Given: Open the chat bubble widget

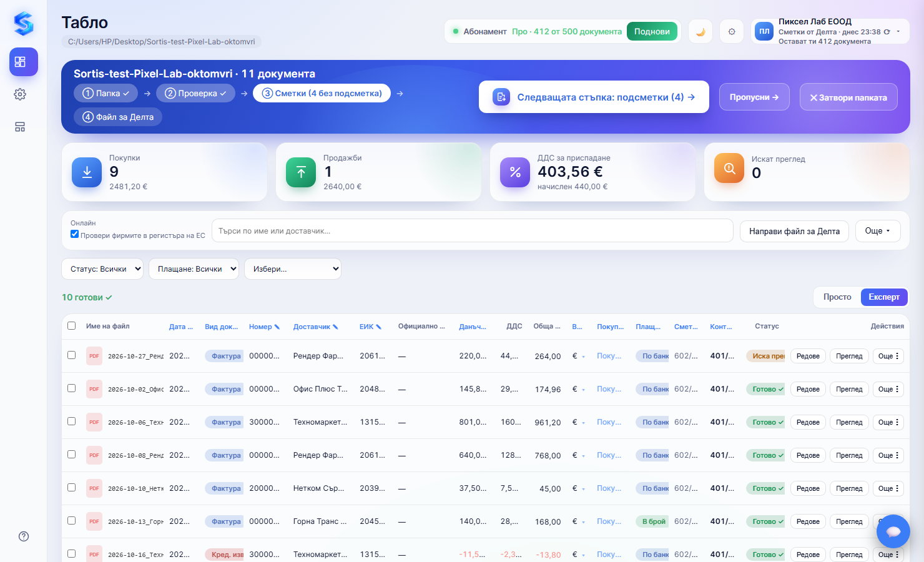Looking at the screenshot, I should [x=893, y=531].
